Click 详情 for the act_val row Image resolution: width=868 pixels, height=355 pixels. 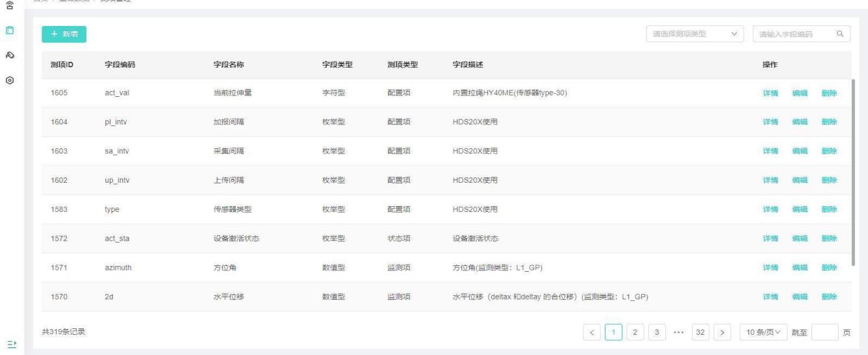(x=770, y=93)
